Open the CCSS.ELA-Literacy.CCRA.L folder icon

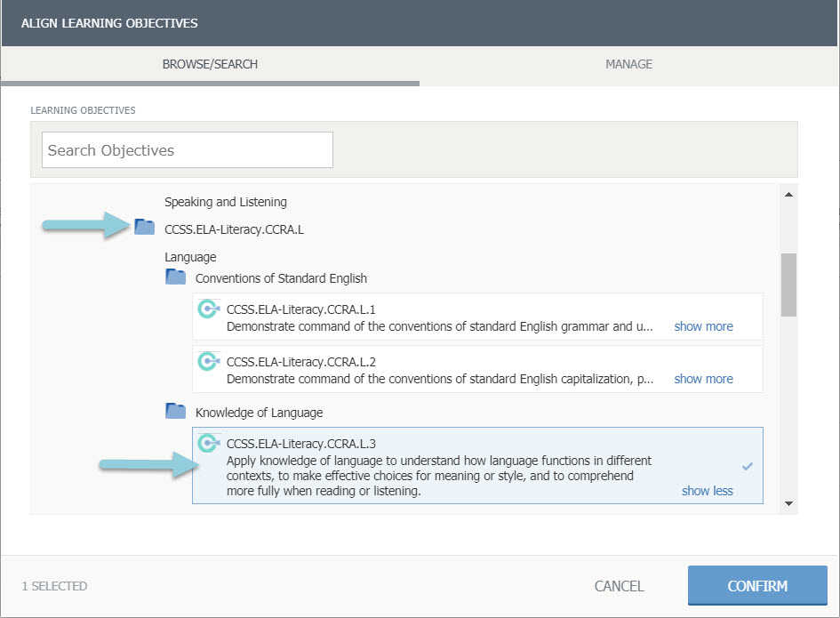[144, 228]
